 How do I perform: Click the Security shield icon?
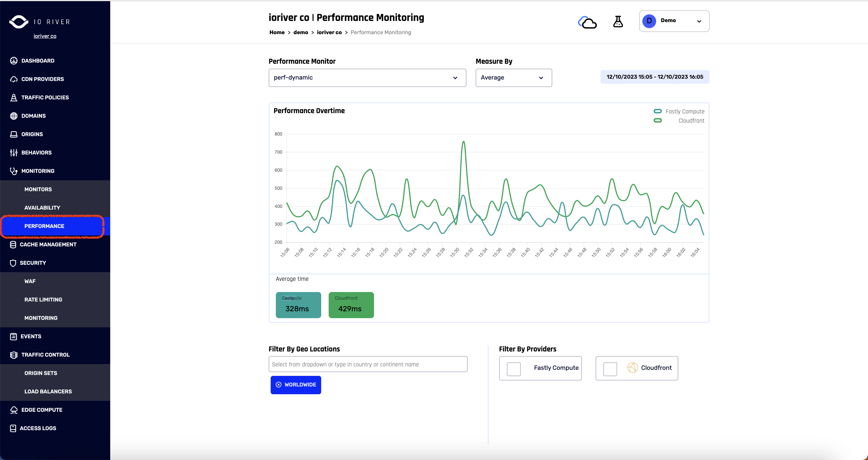tap(13, 263)
